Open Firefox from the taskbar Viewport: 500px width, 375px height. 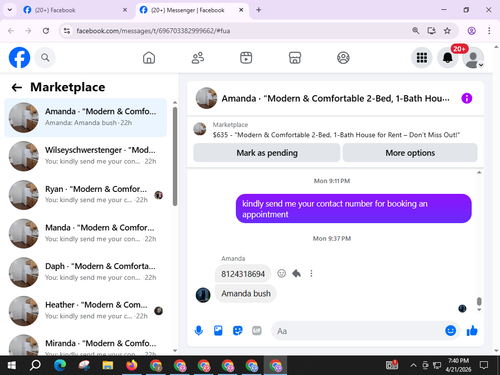pos(132,366)
